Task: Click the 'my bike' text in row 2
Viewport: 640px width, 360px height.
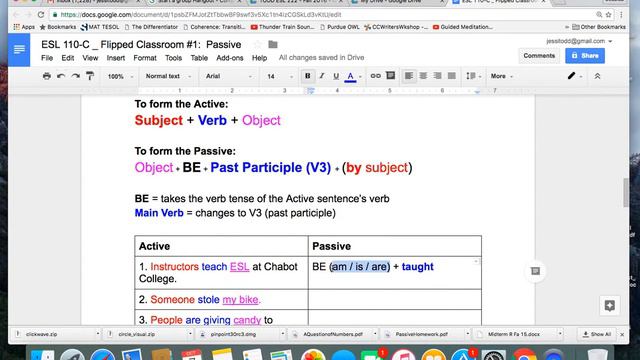Action: pos(240,300)
